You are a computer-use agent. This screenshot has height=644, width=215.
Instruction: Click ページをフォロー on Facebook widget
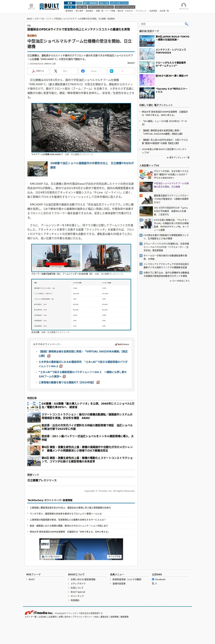[x=51, y=557]
